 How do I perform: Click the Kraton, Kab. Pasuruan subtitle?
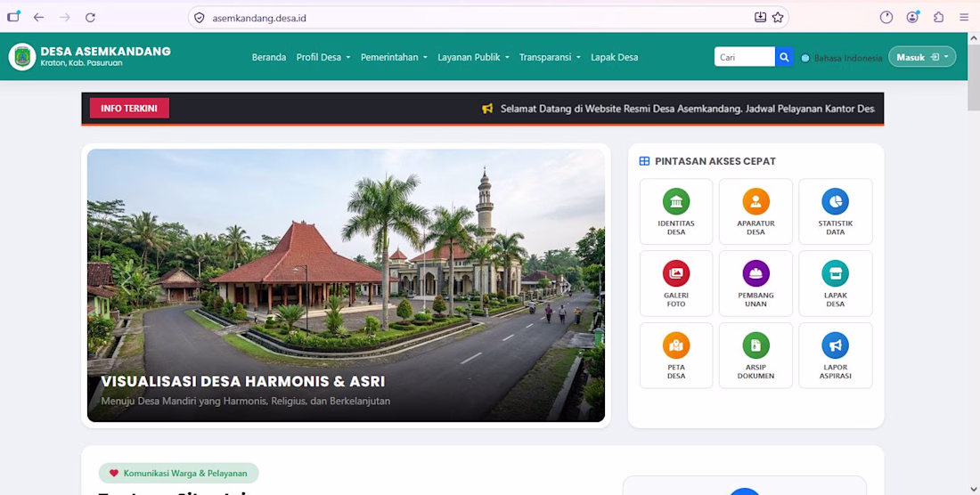click(x=81, y=63)
